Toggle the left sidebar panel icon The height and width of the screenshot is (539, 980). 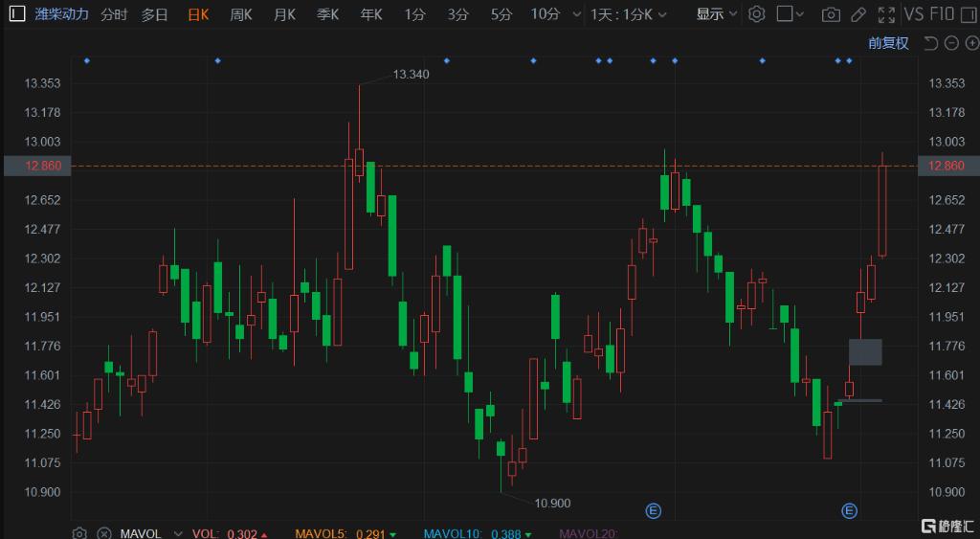[16, 14]
